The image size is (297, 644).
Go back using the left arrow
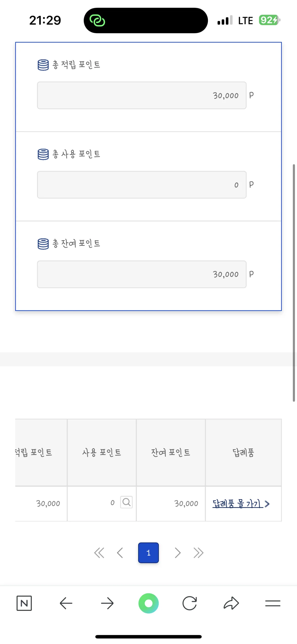click(x=66, y=603)
